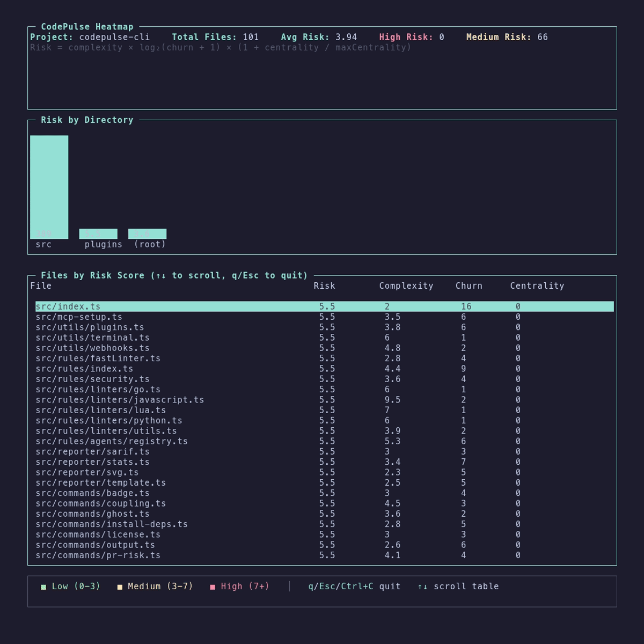Select src/reporter/stats.ts row
The width and height of the screenshot is (644, 644).
point(325,462)
